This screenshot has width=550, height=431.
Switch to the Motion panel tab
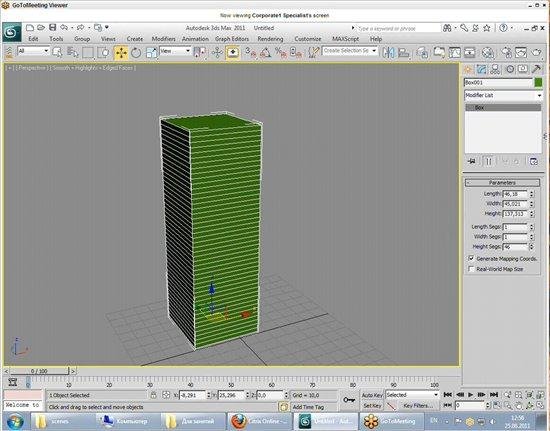point(510,69)
